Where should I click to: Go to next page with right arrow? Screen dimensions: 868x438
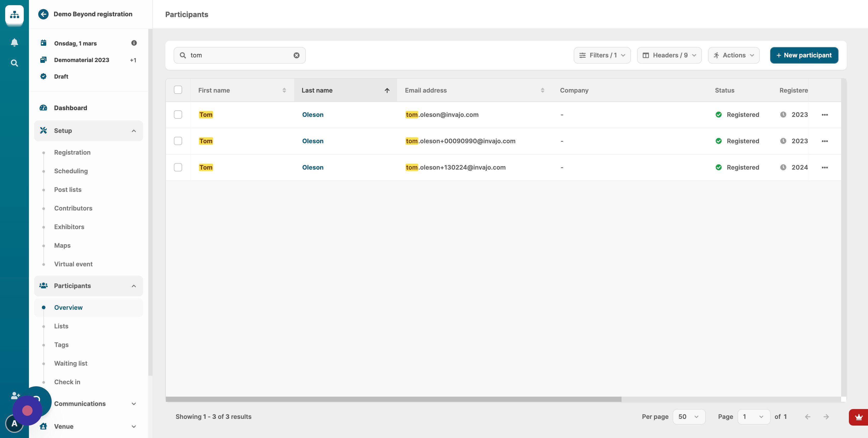click(x=826, y=417)
